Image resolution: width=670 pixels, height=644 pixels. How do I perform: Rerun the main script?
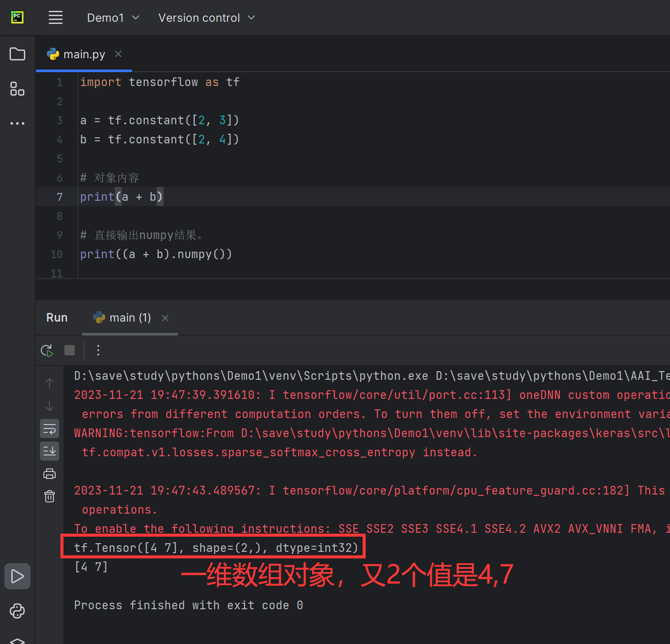pos(47,350)
